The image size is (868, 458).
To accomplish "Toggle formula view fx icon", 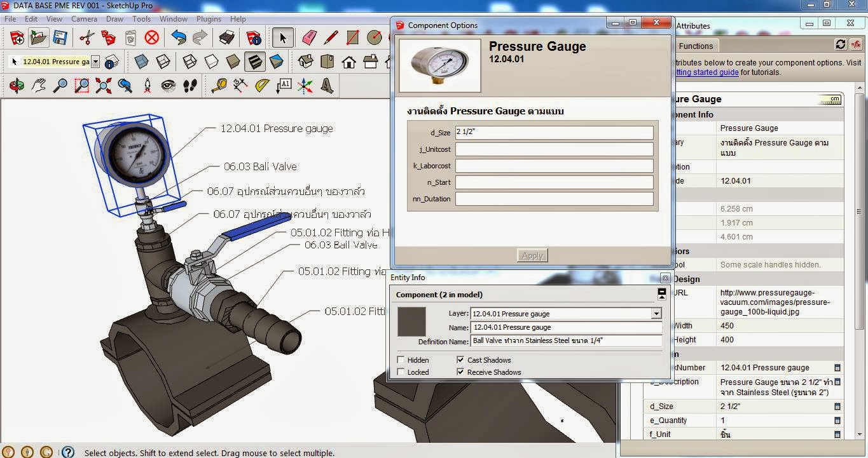I will tap(856, 44).
